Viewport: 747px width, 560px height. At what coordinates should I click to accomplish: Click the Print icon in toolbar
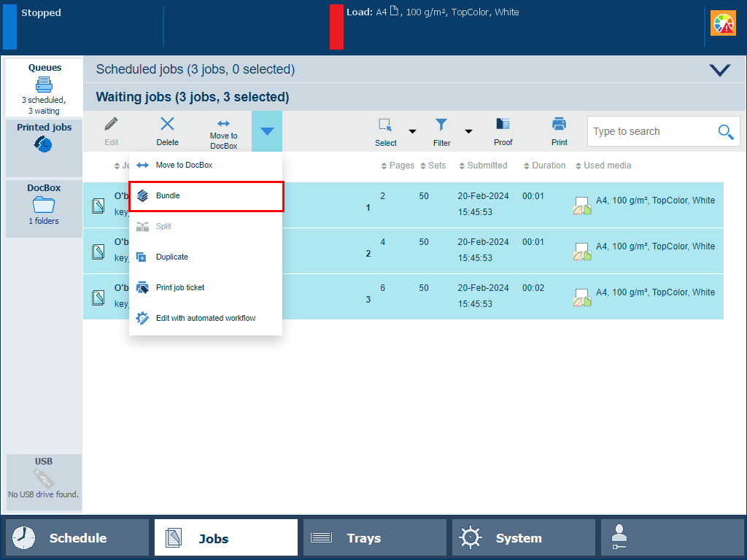click(559, 125)
